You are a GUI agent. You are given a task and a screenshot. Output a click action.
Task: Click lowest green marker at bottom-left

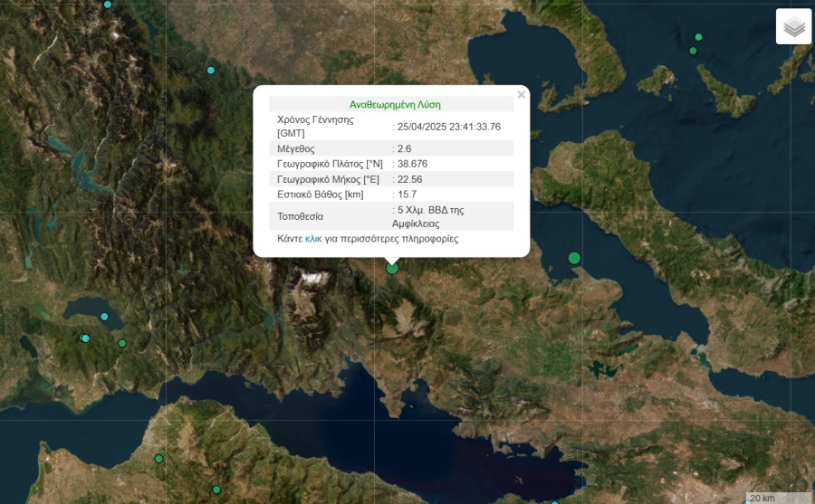pos(216,490)
